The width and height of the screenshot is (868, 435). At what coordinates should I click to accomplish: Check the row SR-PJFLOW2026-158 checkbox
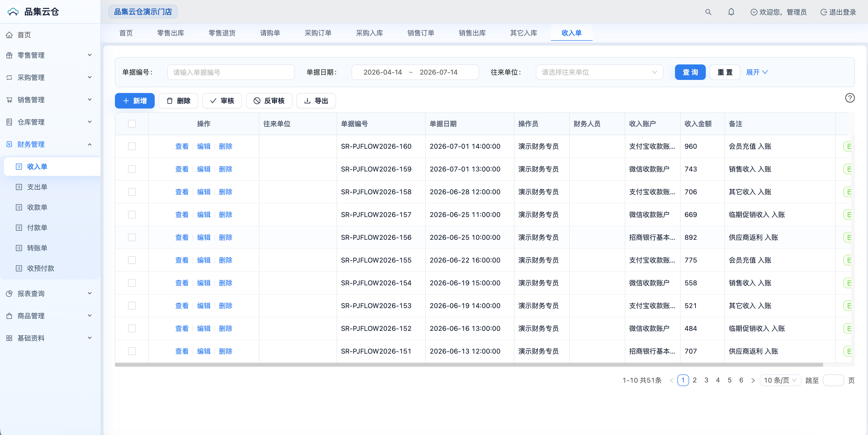pyautogui.click(x=132, y=192)
